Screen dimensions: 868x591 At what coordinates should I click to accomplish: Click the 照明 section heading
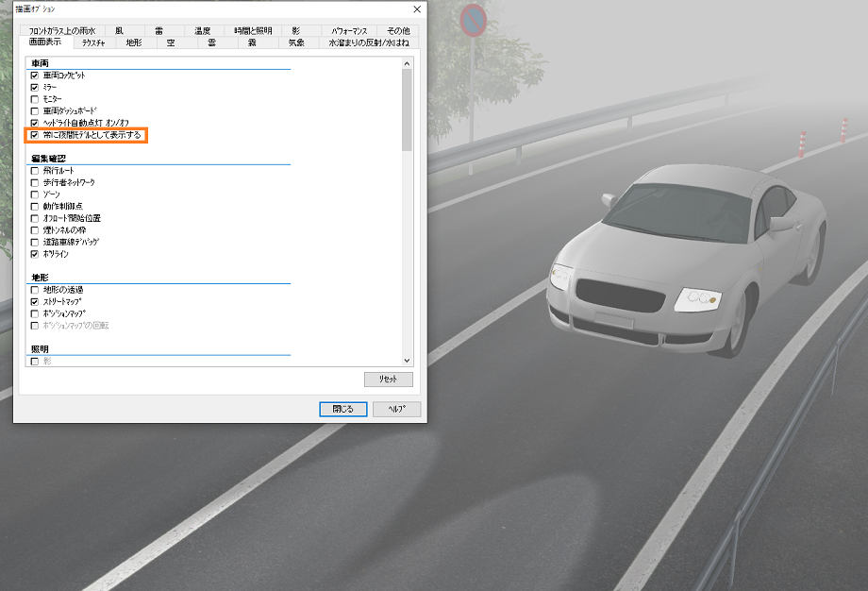pos(40,349)
